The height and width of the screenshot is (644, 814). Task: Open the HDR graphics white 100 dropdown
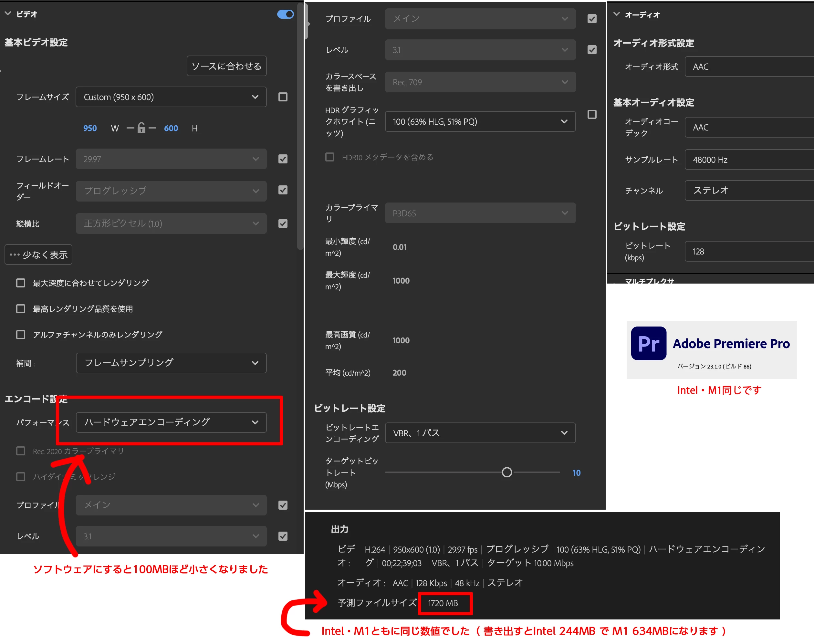[480, 121]
